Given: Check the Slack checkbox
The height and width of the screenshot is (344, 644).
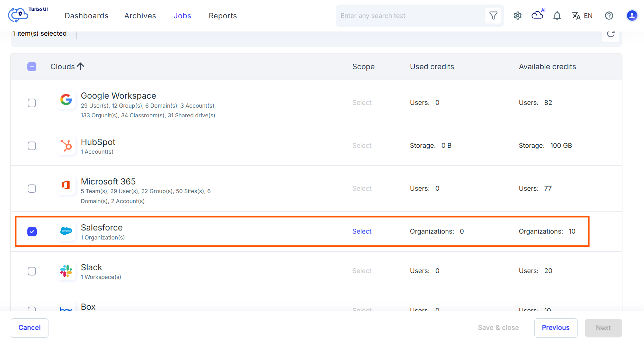Looking at the screenshot, I should (32, 271).
